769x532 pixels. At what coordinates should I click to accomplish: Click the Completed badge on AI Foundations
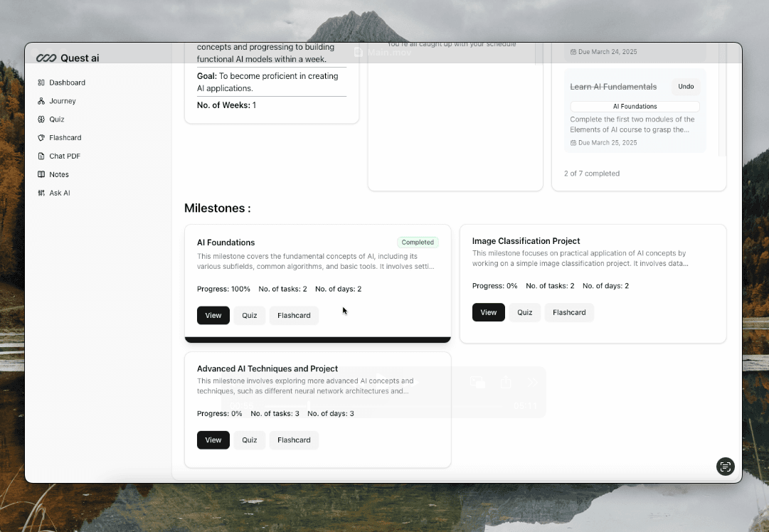click(x=418, y=242)
